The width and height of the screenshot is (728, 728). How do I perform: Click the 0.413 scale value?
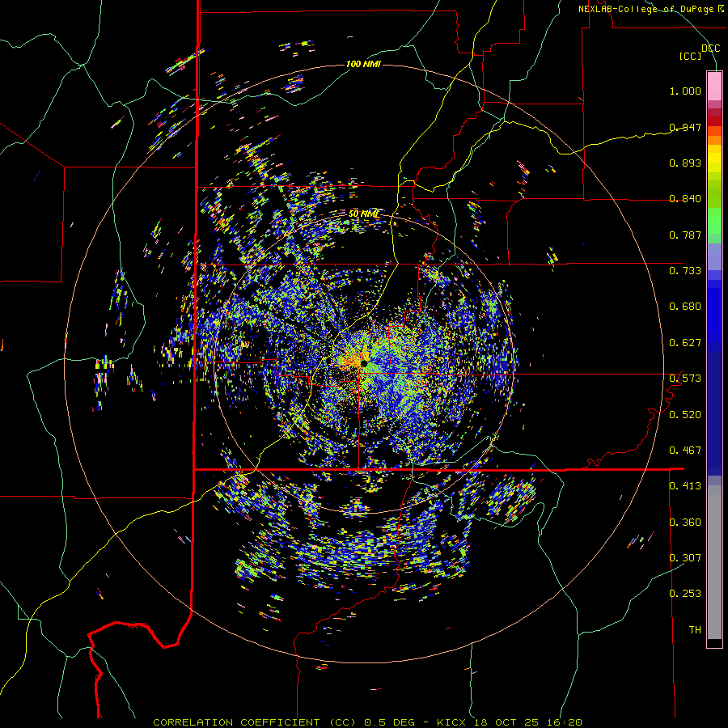point(685,485)
